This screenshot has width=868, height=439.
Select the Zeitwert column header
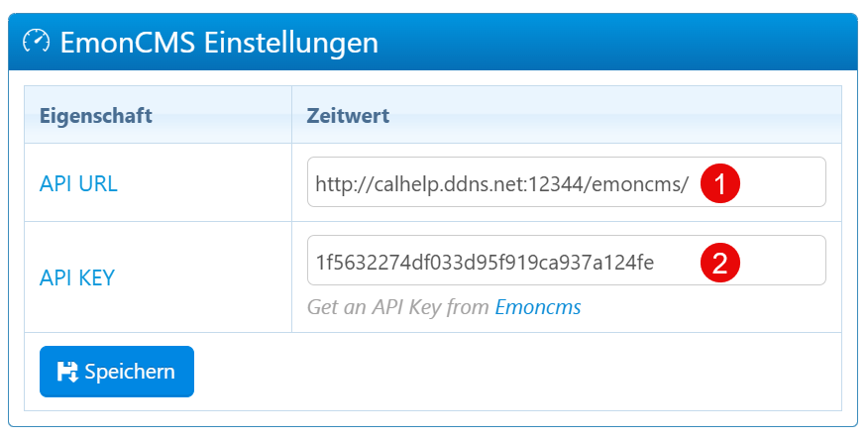348,116
